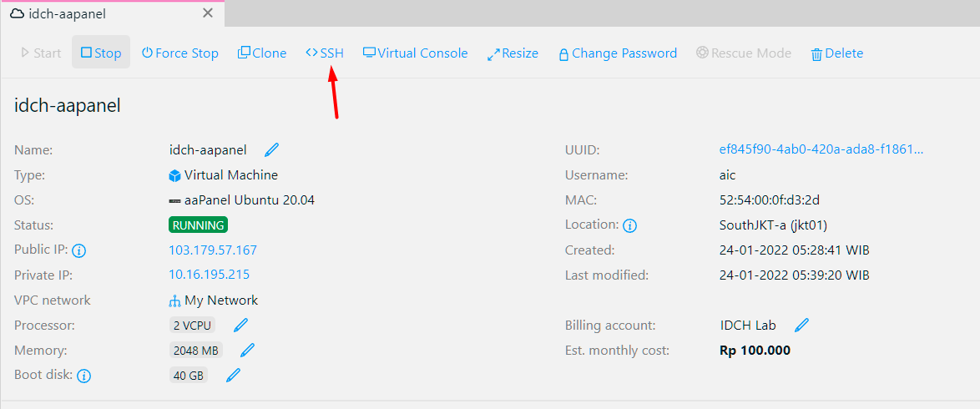Show Public IP info tooltip icon
The image size is (980, 409).
80,250
